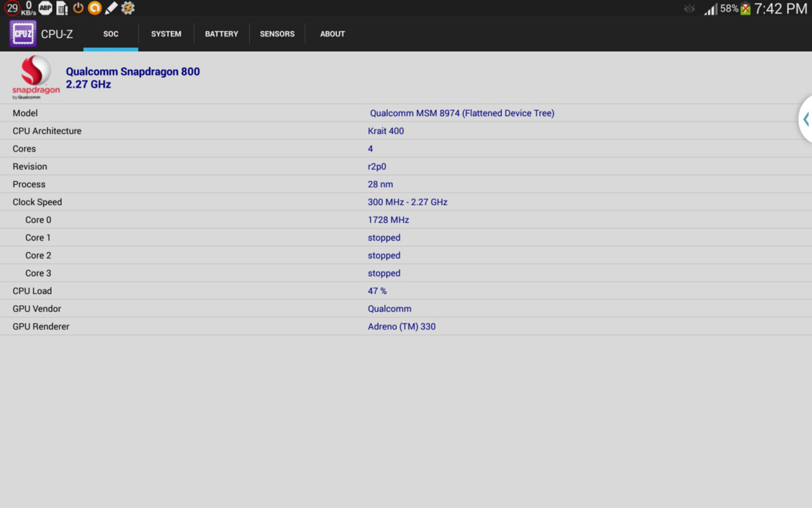Tap the 28 nm process value
The width and height of the screenshot is (812, 508).
click(x=381, y=184)
